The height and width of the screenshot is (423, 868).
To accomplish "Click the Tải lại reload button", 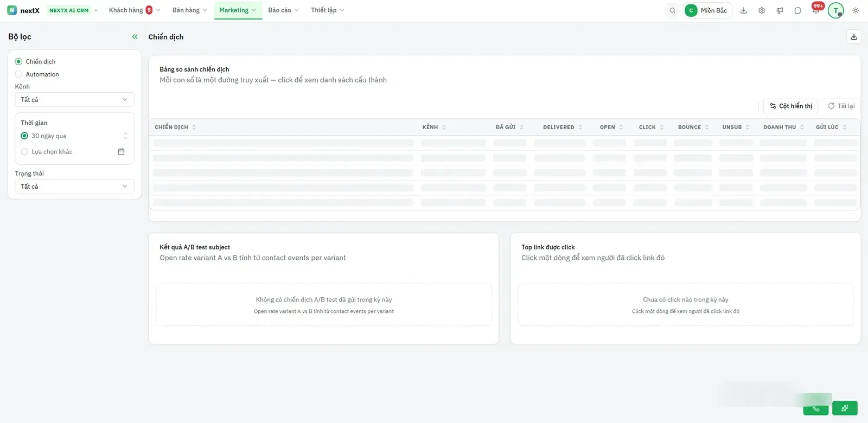I will coord(841,106).
